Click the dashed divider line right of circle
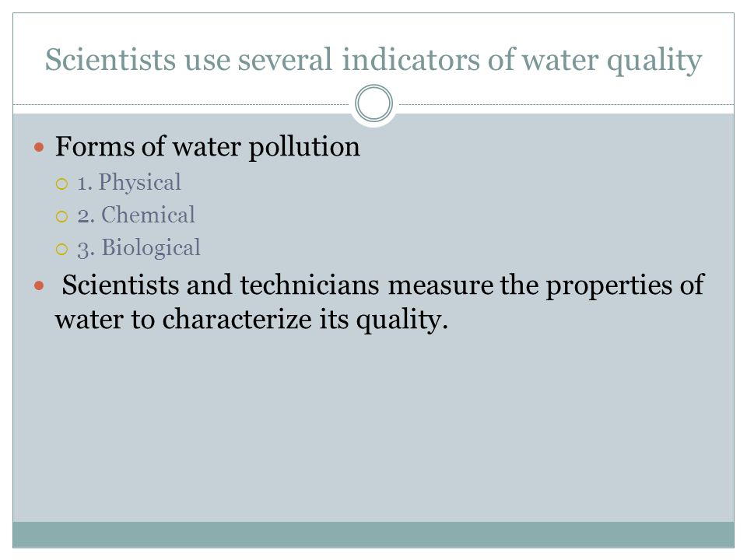 pyautogui.click(x=566, y=104)
